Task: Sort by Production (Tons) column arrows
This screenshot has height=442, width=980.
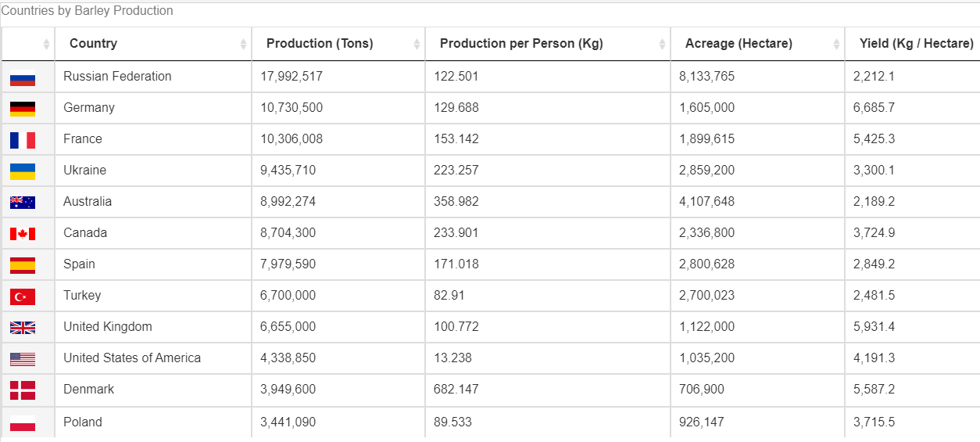Action: point(417,45)
